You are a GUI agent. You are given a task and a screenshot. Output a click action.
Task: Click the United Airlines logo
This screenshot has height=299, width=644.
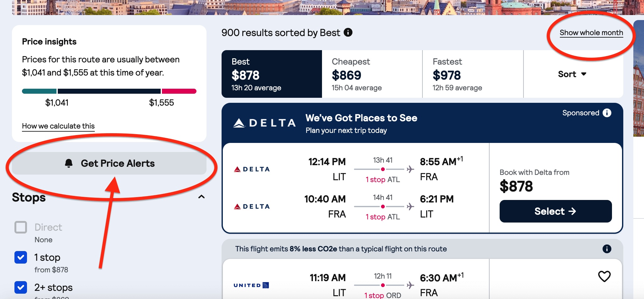pos(251,285)
